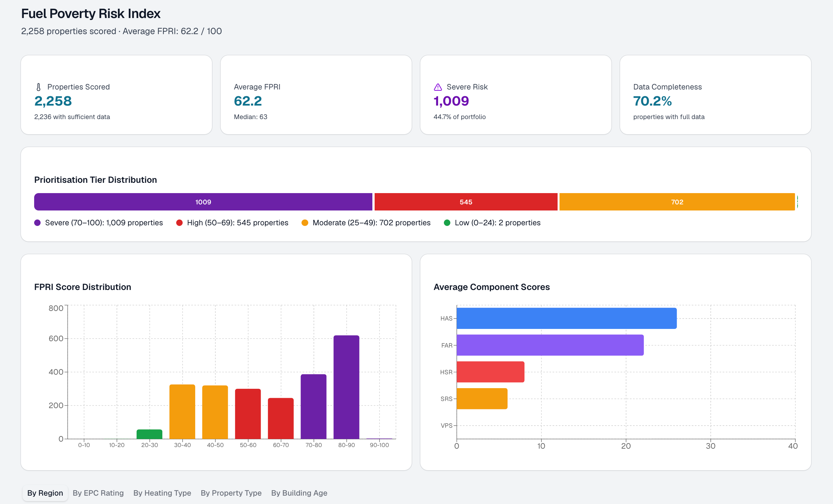This screenshot has height=504, width=833.
Task: Click the Average FPRI 62.2 card
Action: (316, 95)
